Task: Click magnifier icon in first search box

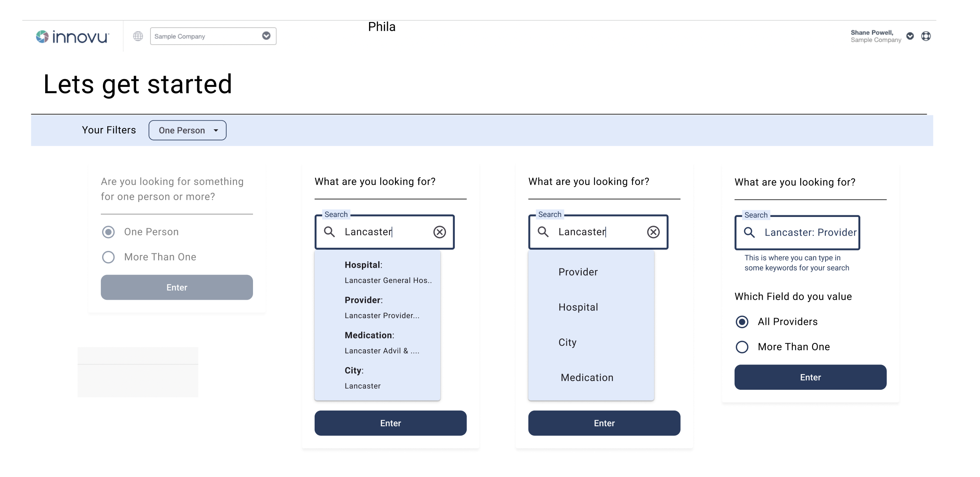Action: tap(329, 232)
